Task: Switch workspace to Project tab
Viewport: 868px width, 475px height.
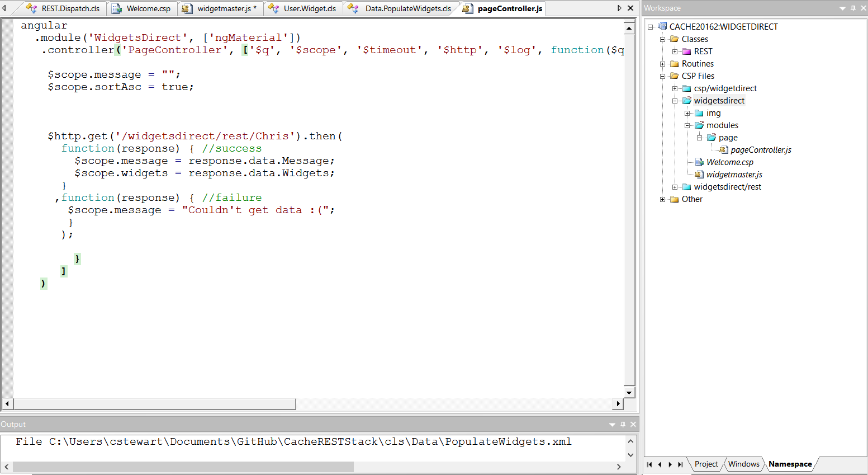Action: click(x=706, y=464)
